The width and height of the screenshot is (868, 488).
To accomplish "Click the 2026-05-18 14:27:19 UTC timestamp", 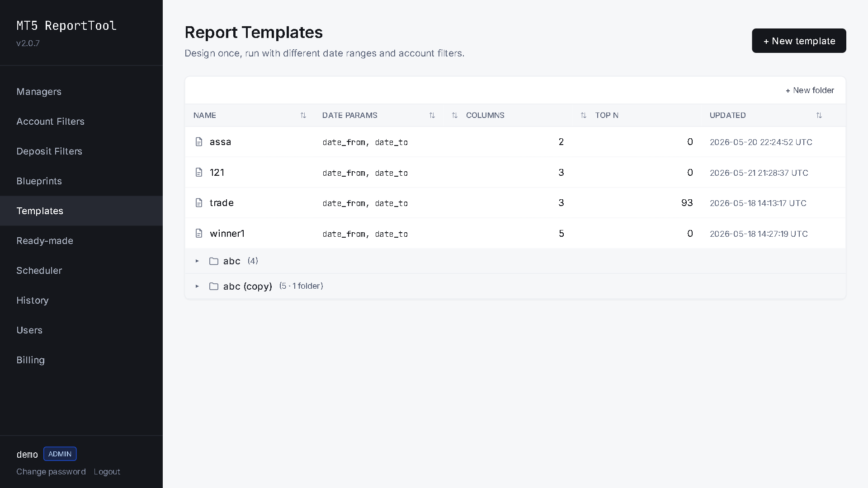I will (759, 234).
